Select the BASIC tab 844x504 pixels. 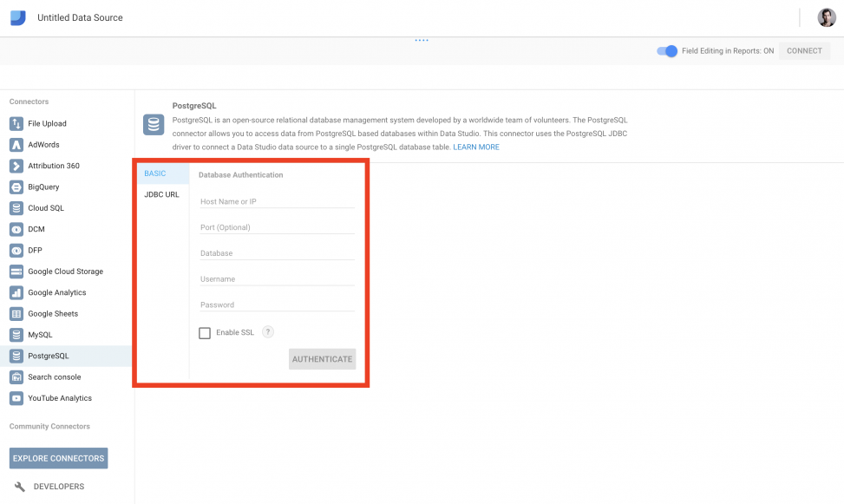click(162, 173)
